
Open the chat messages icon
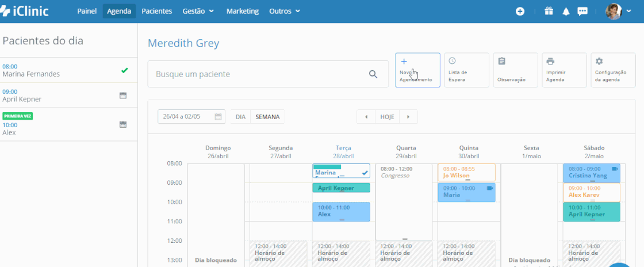click(582, 12)
